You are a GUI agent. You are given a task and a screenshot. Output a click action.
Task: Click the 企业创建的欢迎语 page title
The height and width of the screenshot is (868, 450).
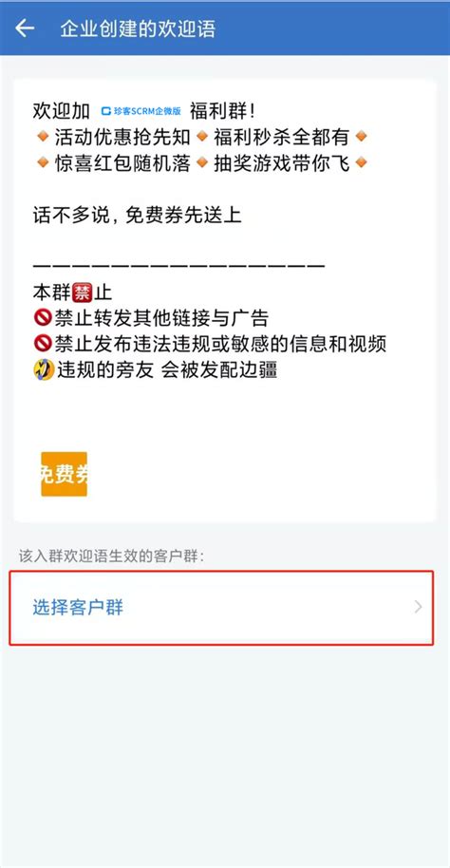138,28
